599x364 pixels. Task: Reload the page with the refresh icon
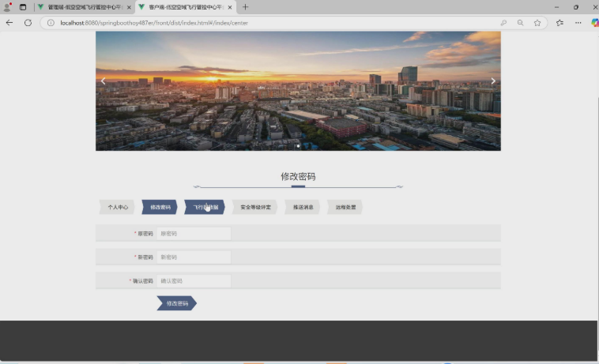28,23
